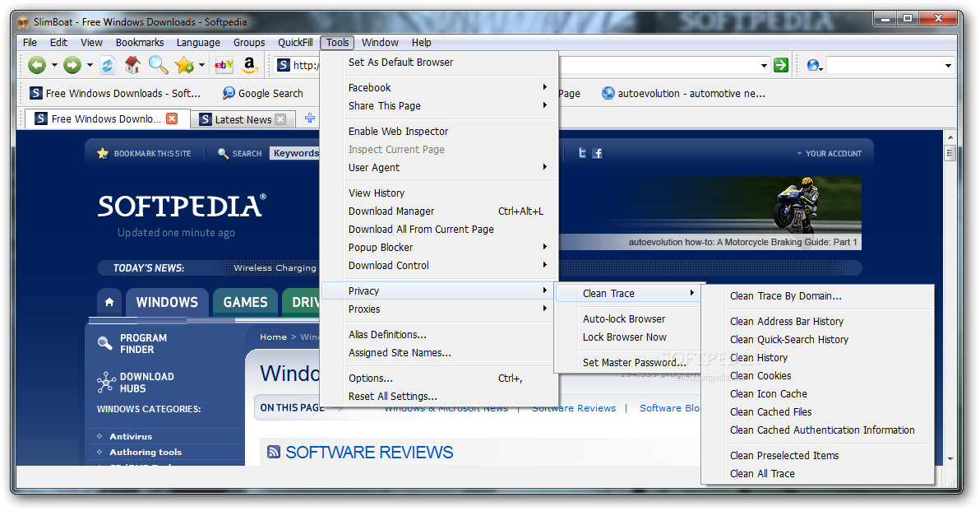The image size is (980, 511).
Task: Click Twitter icon on Softpedia header
Action: coord(582,153)
